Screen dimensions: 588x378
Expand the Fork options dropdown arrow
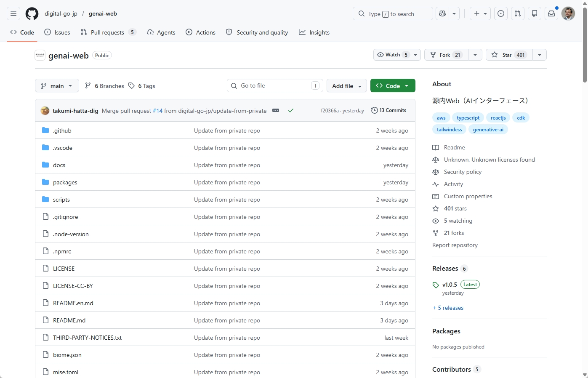(475, 55)
